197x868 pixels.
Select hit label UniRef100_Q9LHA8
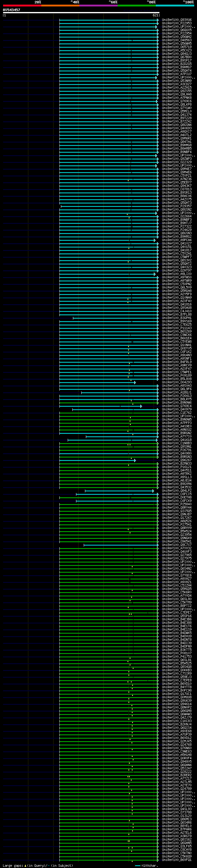click(177, 94)
